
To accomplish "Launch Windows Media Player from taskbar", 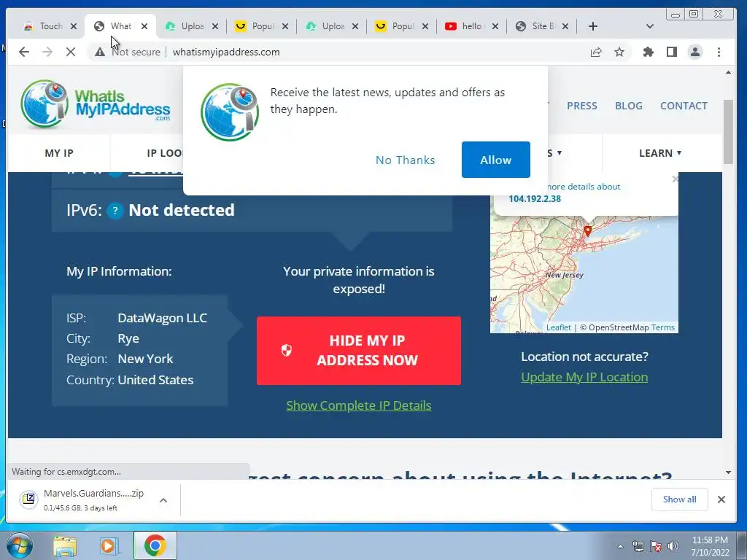I will pyautogui.click(x=109, y=545).
